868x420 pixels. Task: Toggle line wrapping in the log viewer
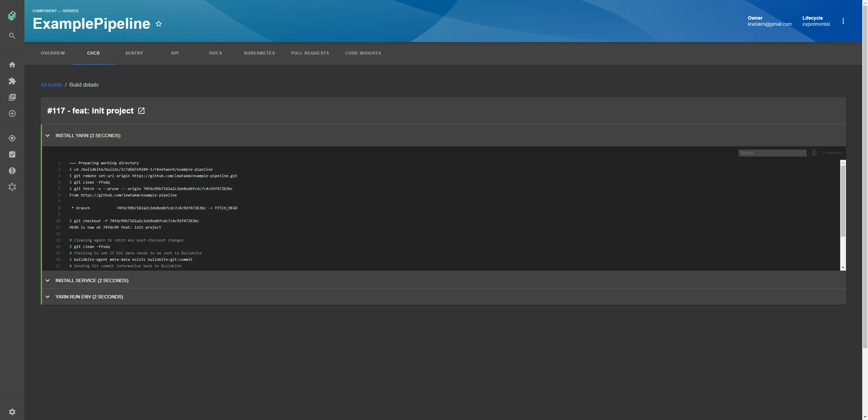(814, 153)
